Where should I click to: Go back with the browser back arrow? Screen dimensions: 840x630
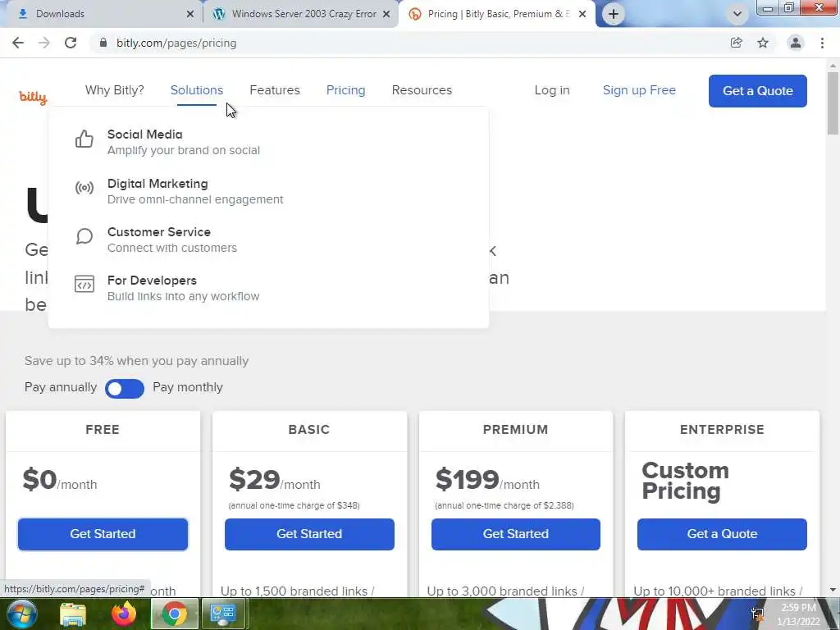click(18, 43)
